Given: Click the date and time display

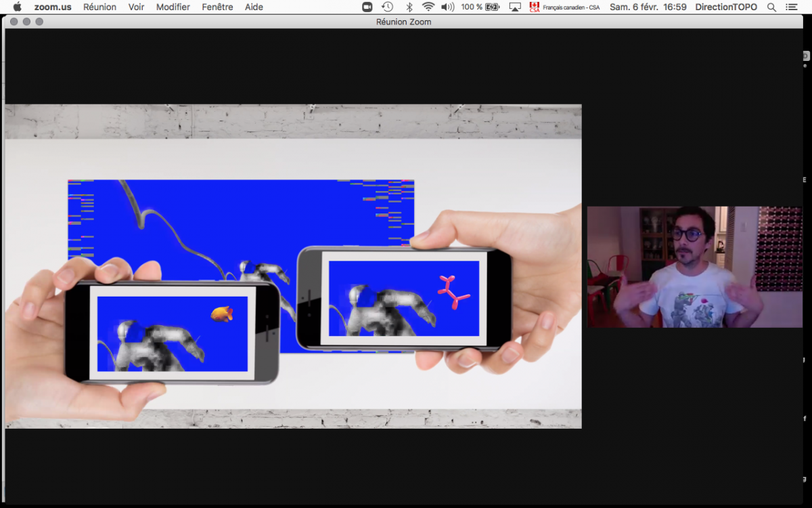Looking at the screenshot, I should (648, 7).
